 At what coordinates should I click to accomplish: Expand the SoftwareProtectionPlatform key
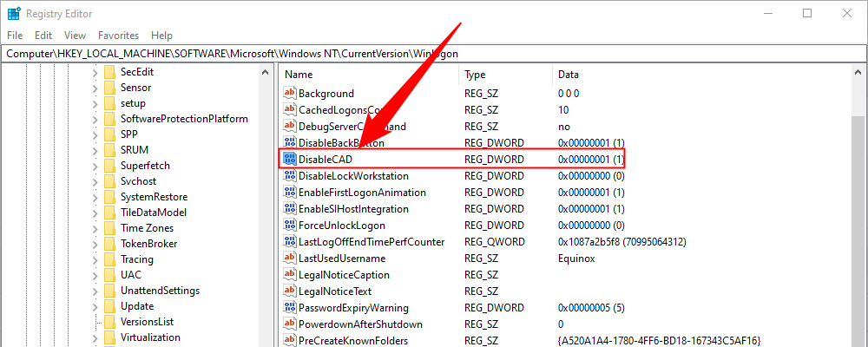(95, 119)
